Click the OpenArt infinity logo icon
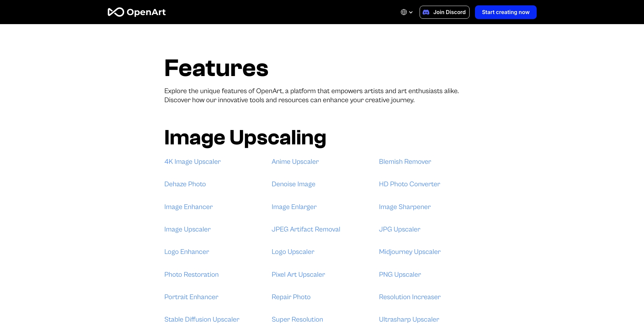Screen dimensions: 644x335 click(116, 12)
